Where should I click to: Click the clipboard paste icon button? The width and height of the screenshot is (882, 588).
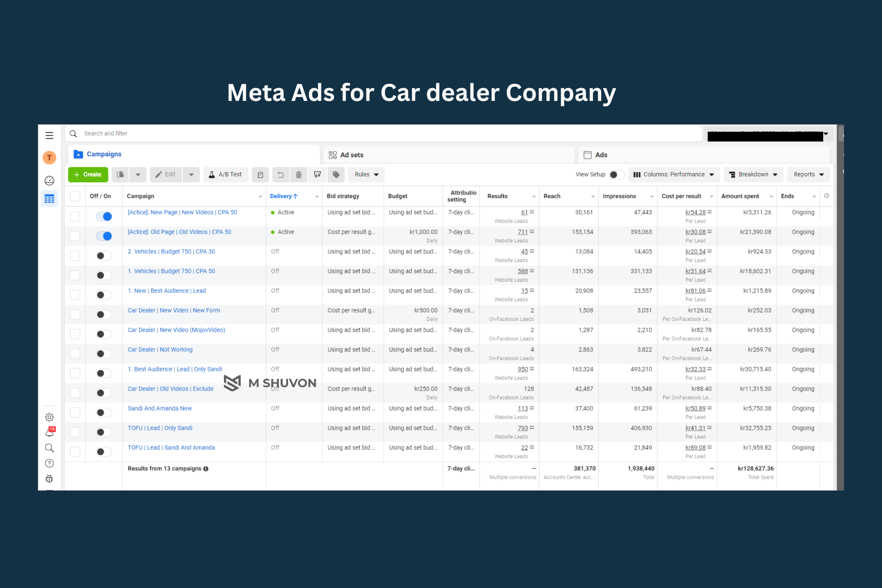coord(260,174)
